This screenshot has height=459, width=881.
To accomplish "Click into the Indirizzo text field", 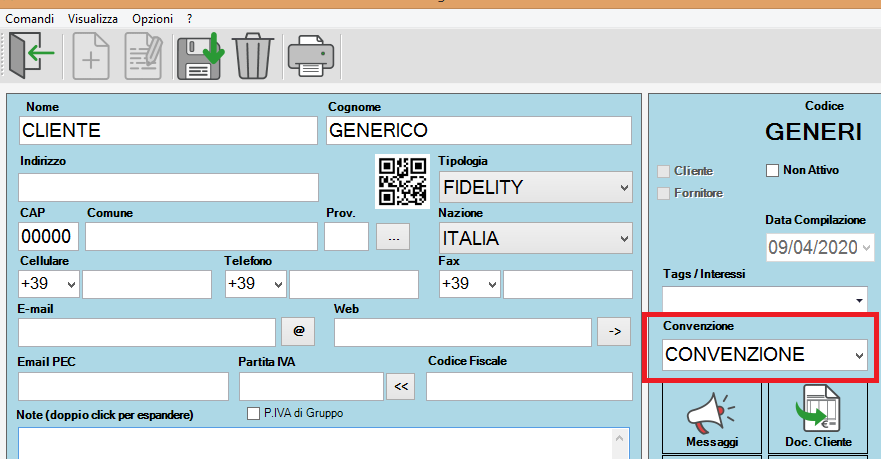I will click(168, 187).
